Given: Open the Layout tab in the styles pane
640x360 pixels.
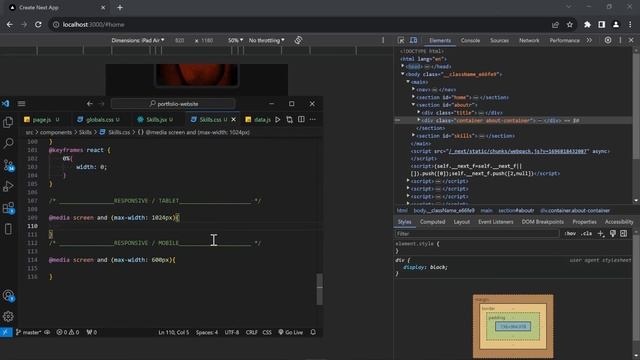Looking at the screenshot, I should click(462, 222).
